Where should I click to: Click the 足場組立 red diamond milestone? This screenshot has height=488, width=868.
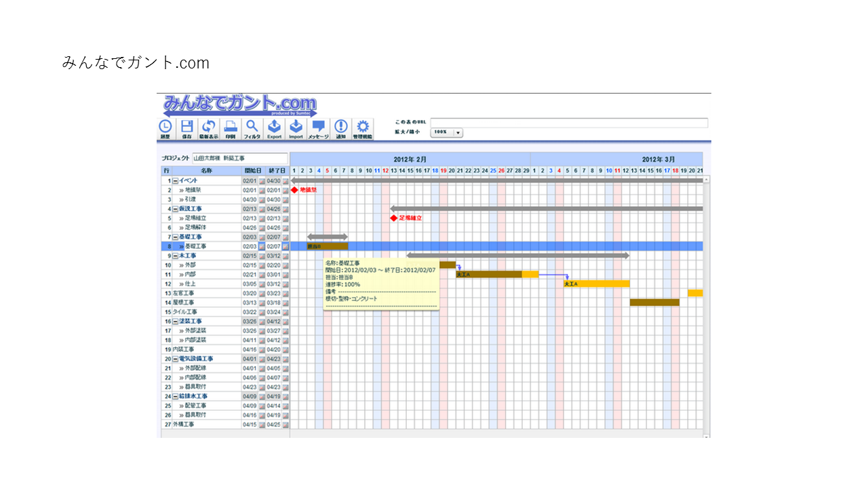(393, 218)
